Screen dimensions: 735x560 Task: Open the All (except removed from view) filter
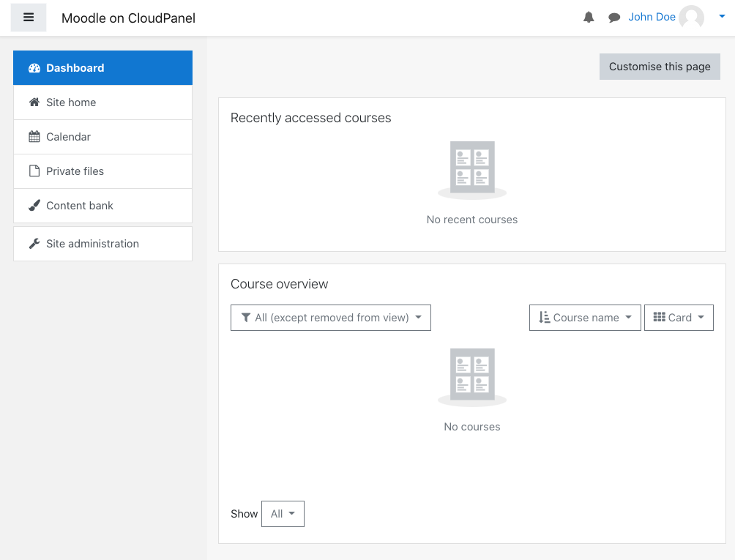330,318
